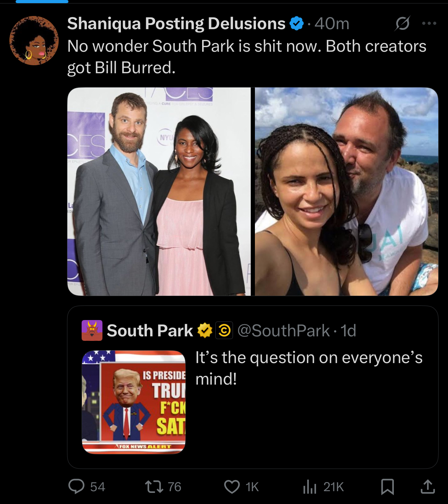
Task: Open the 40m timestamp link
Action: (x=332, y=24)
